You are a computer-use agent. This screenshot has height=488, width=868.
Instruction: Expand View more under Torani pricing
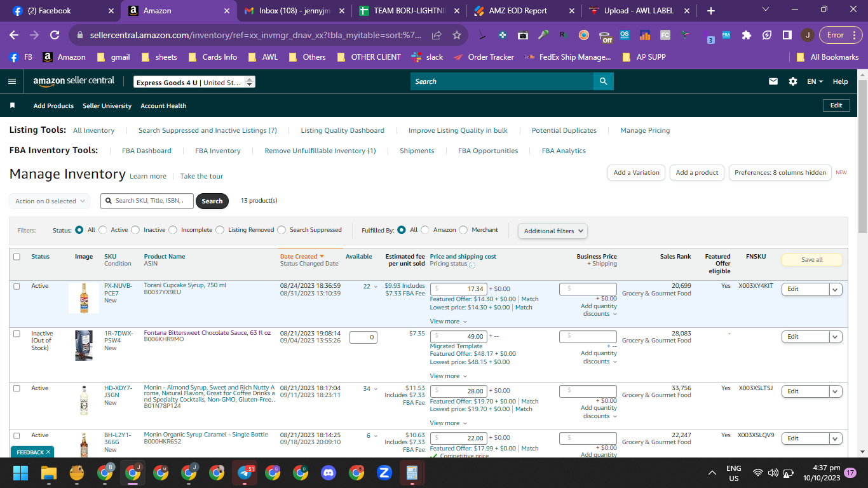coord(447,322)
